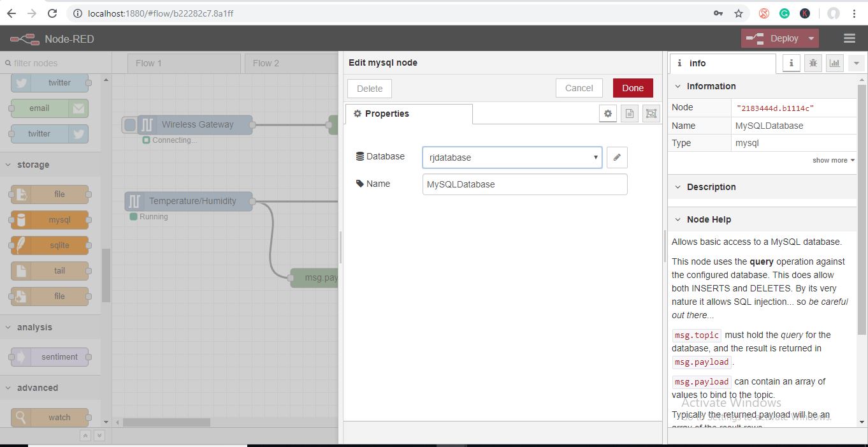Select the watch node in palette
The width and height of the screenshot is (868, 447).
(50, 418)
